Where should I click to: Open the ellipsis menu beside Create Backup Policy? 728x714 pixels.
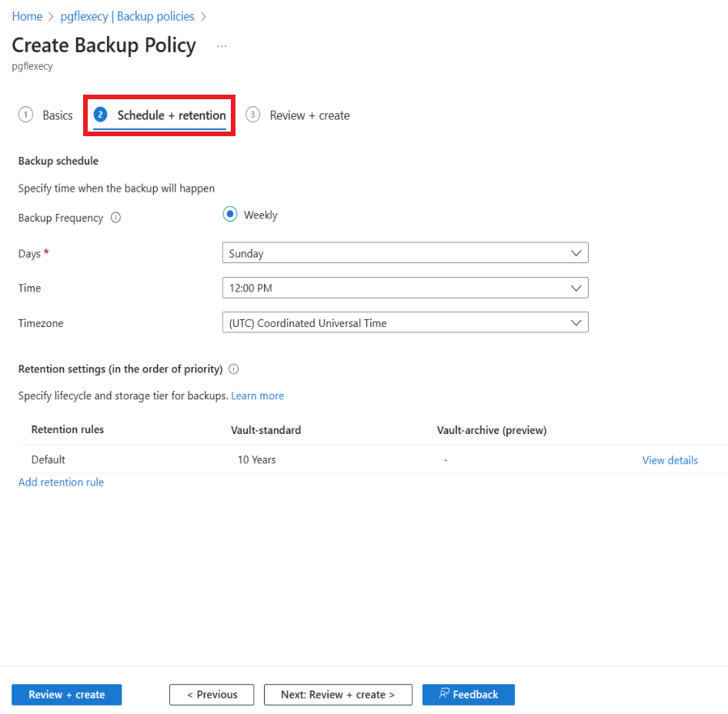[x=222, y=46]
